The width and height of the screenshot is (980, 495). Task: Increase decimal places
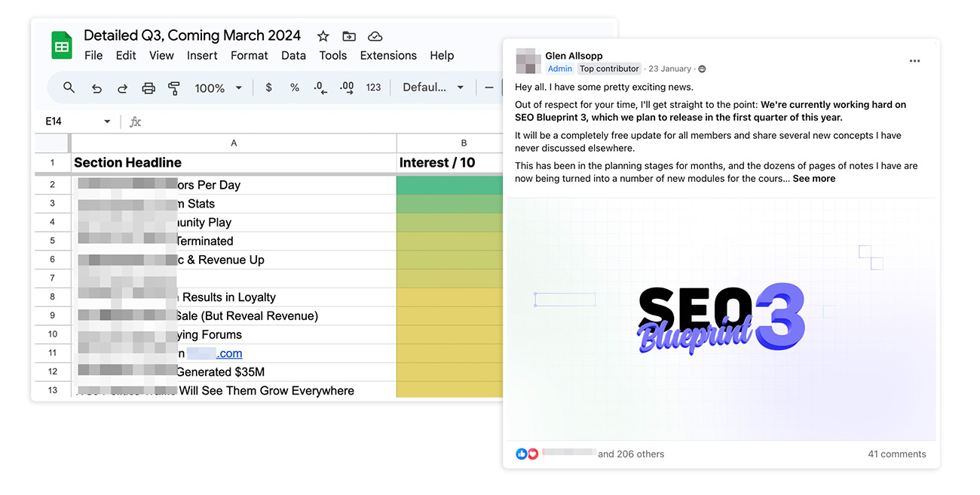click(347, 88)
